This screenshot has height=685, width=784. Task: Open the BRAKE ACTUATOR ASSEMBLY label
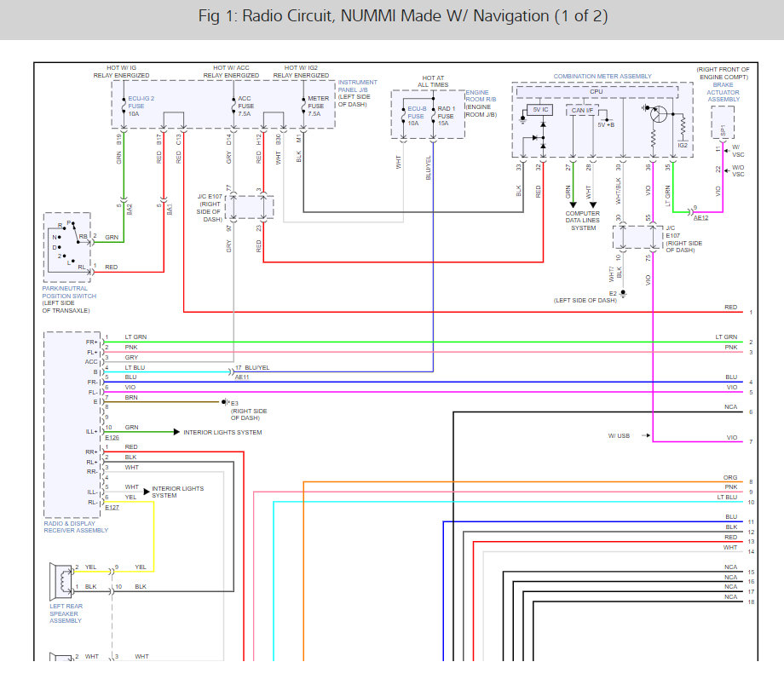pos(723,92)
